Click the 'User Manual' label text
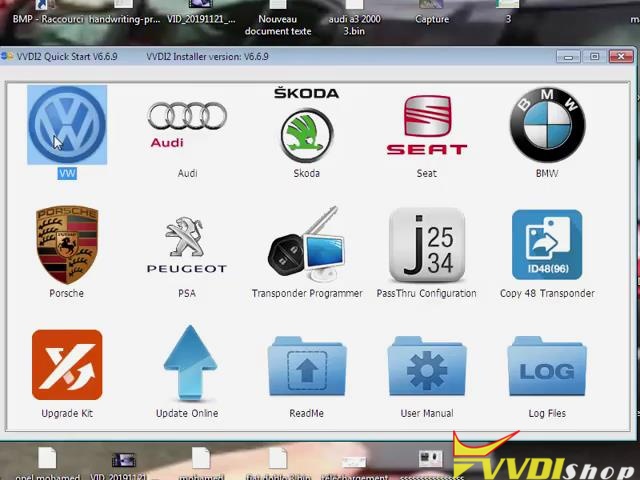This screenshot has height=480, width=640. [427, 413]
